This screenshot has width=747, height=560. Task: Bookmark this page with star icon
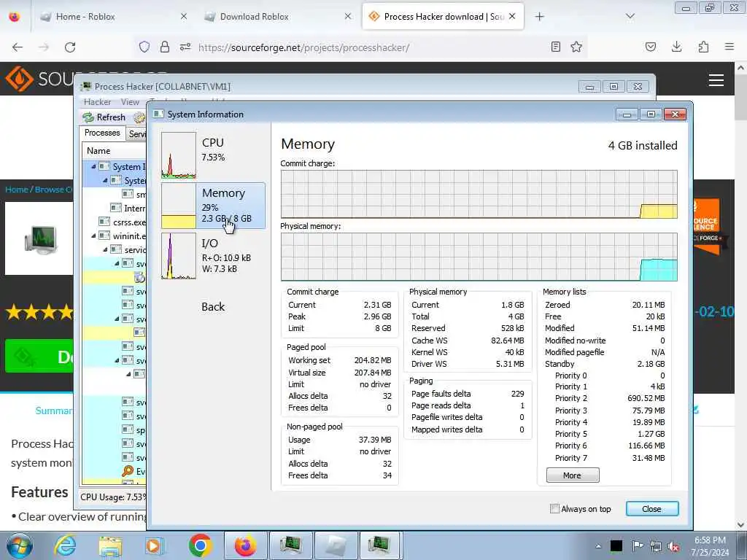576,47
